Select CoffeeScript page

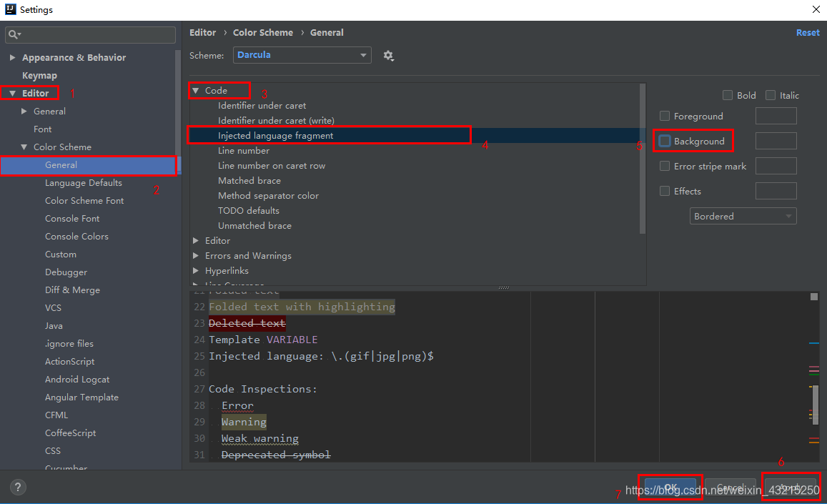[71, 433]
